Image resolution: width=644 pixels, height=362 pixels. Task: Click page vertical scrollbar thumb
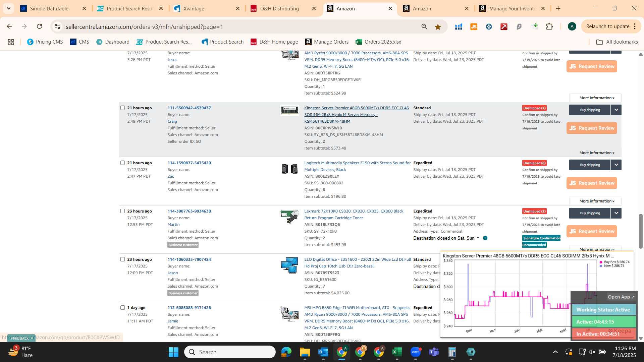pos(641,231)
